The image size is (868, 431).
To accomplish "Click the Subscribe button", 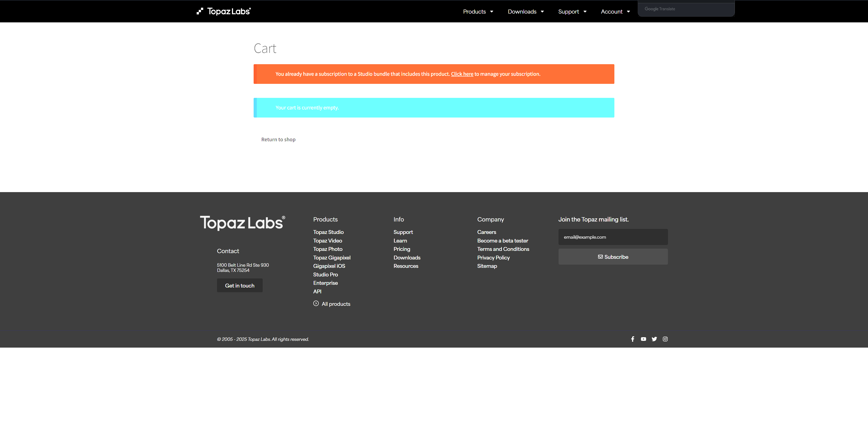I will (x=613, y=257).
